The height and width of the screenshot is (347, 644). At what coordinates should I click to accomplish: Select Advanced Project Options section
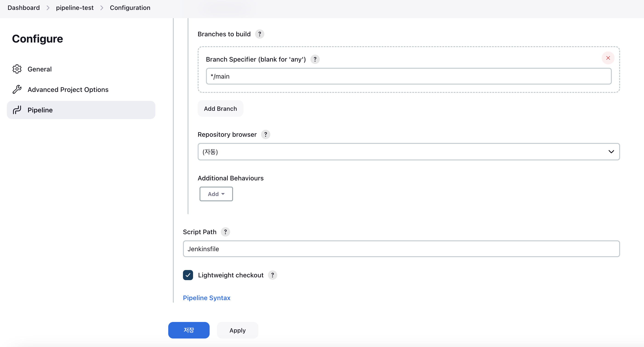pyautogui.click(x=68, y=89)
